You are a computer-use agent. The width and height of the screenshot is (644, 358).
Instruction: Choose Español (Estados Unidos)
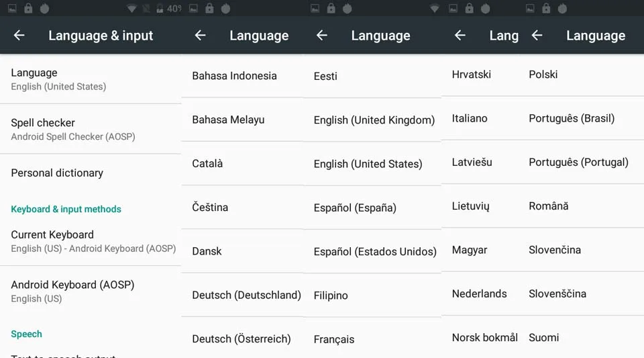(x=372, y=252)
